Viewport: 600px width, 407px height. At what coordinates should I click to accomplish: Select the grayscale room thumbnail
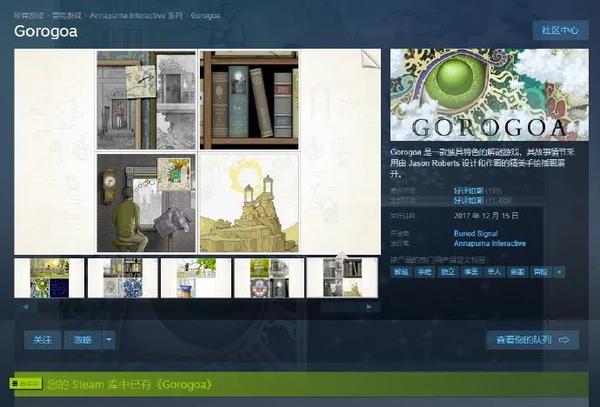pyautogui.click(x=342, y=278)
